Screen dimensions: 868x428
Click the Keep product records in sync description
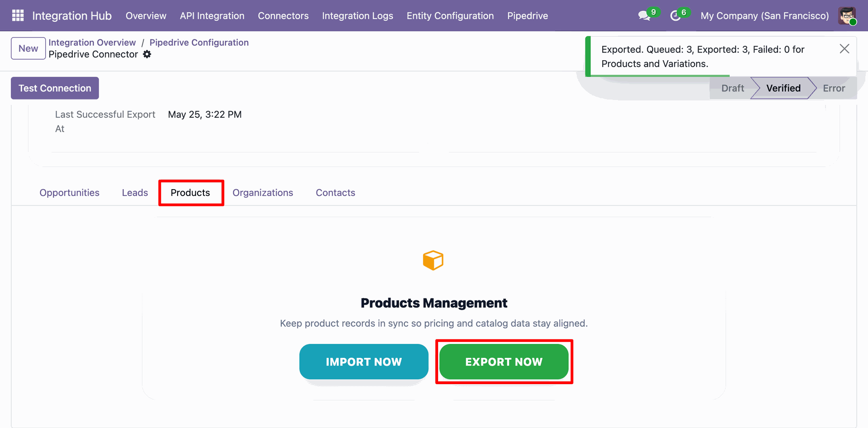tap(434, 323)
